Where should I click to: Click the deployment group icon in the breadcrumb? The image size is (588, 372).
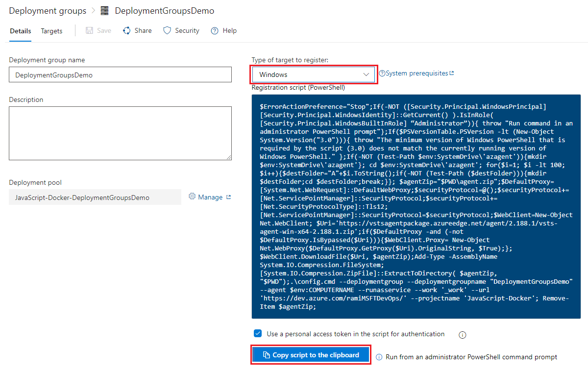104,10
